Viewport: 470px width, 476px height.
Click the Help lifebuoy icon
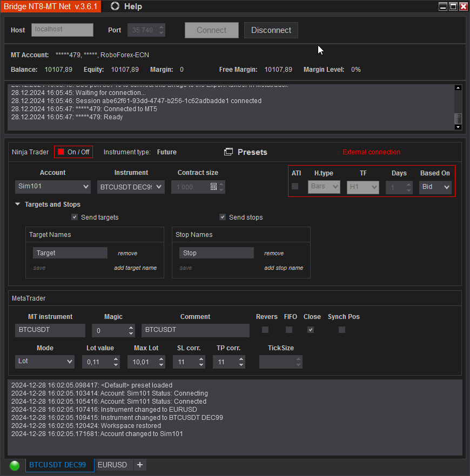pyautogui.click(x=115, y=6)
